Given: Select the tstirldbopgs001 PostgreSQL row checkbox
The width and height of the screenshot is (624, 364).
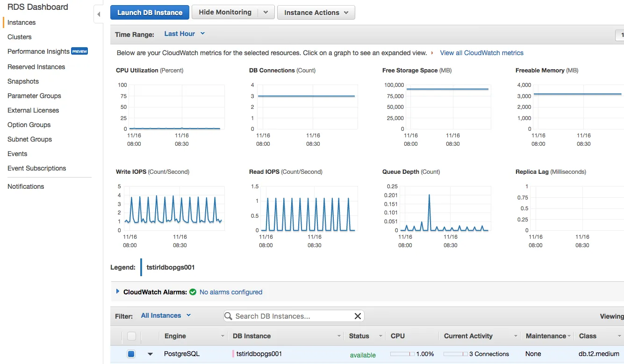Looking at the screenshot, I should coord(131,354).
